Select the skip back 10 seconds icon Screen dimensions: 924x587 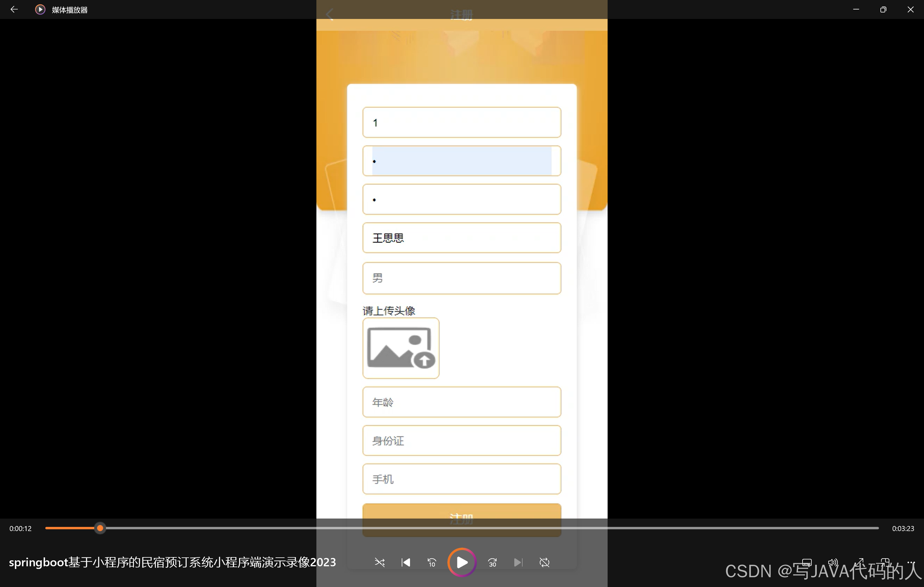(431, 562)
